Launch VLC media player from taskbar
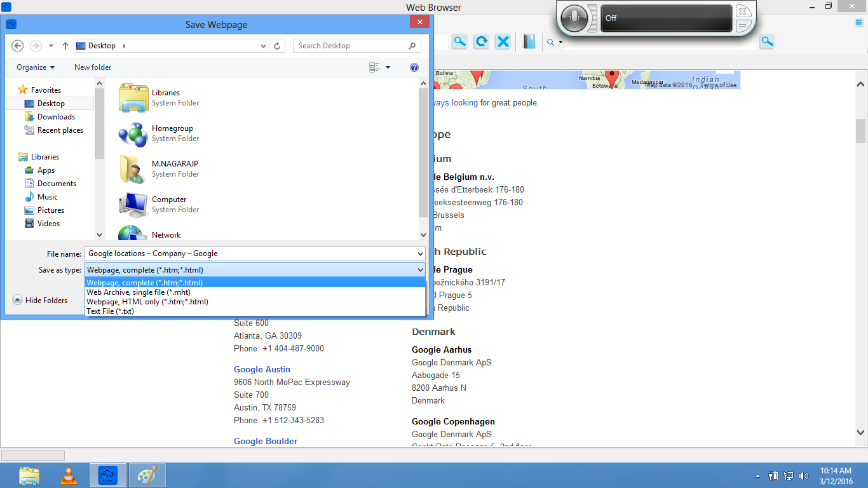This screenshot has height=488, width=868. 69,475
